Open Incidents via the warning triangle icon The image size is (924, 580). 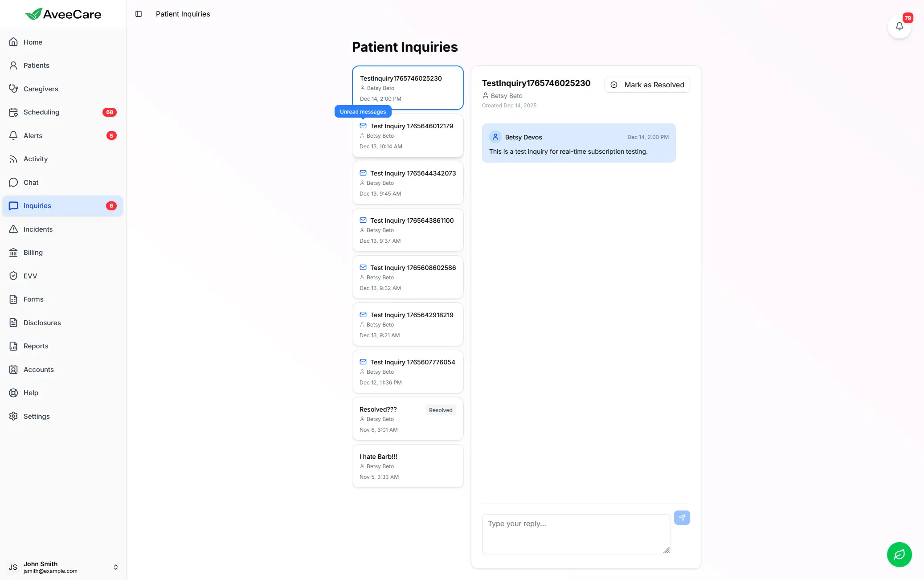14,229
